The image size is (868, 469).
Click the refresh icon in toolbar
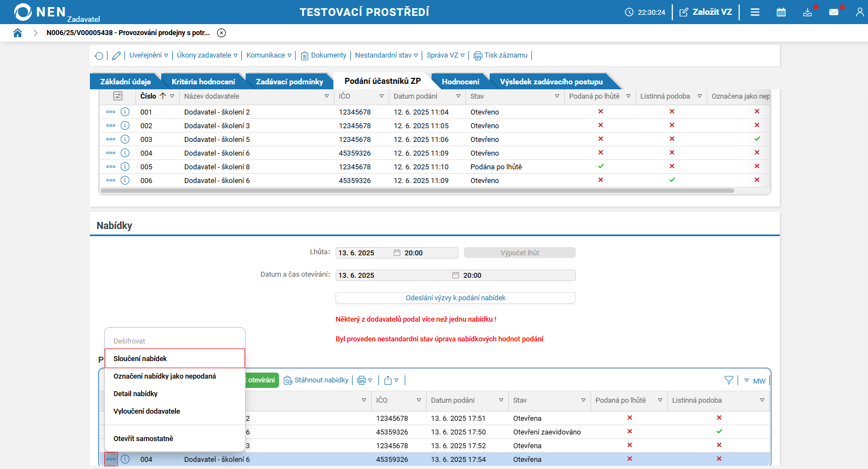tap(99, 55)
